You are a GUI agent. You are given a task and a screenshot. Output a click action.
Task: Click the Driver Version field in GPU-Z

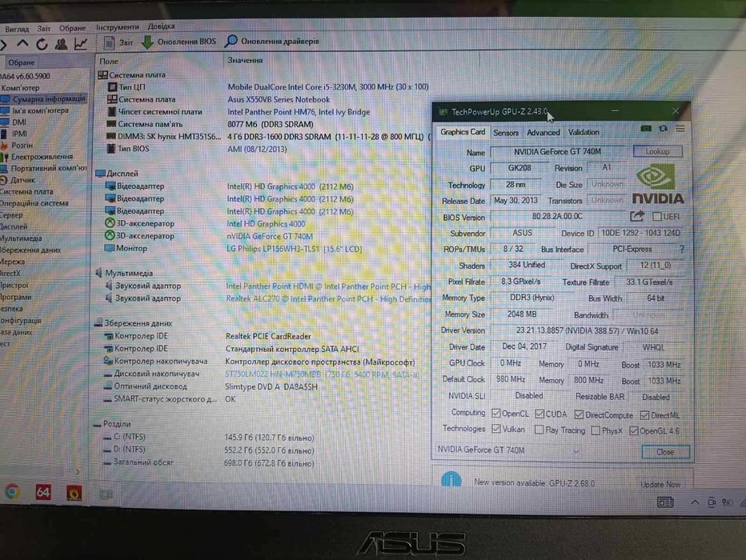(587, 330)
